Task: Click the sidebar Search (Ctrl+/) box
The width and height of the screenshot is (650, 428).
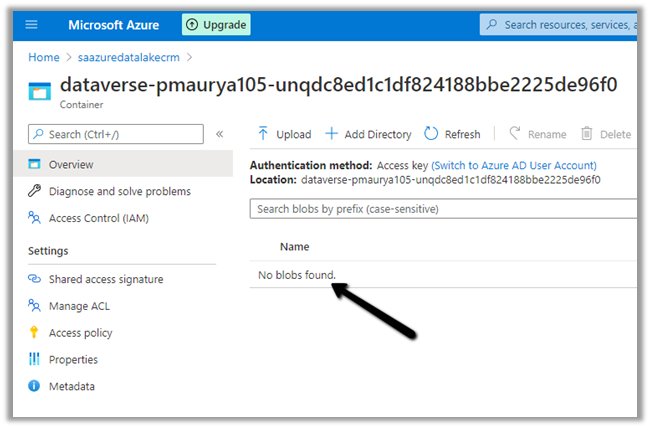Action: pyautogui.click(x=114, y=134)
